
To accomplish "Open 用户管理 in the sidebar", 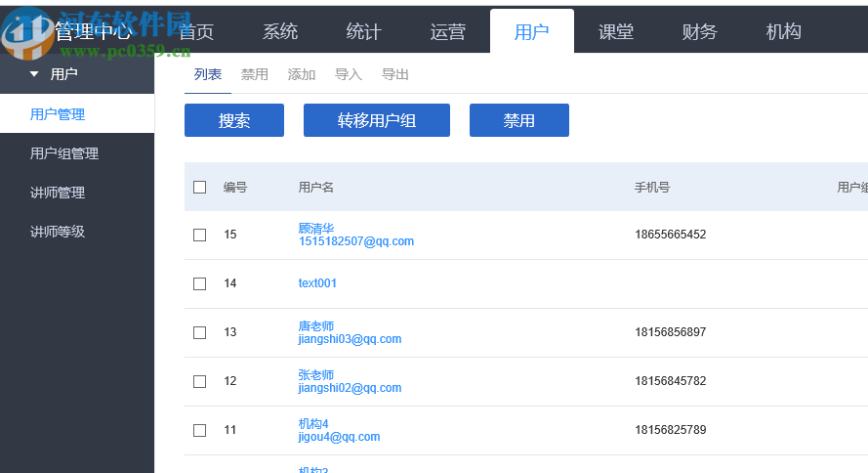I will click(x=58, y=114).
